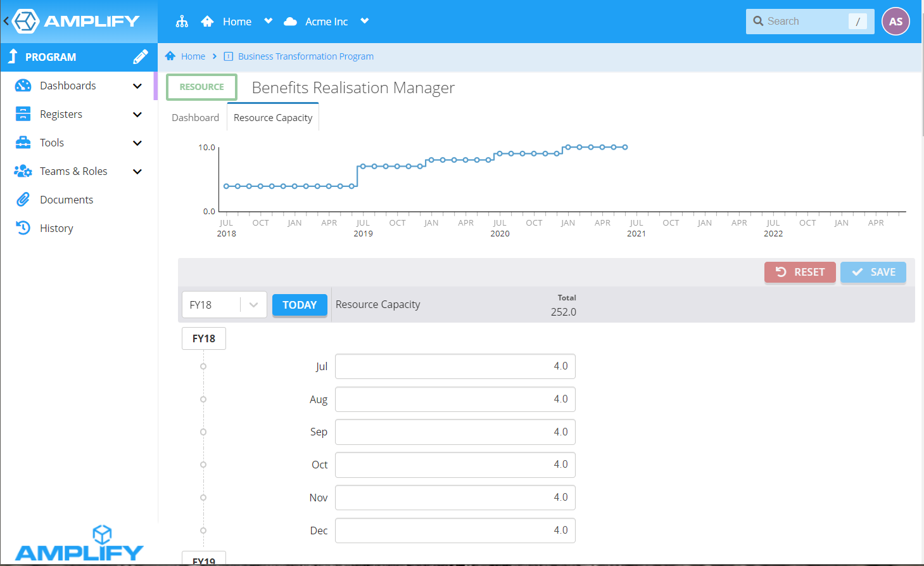This screenshot has height=566, width=924.
Task: Click the Teams & Roles people icon
Action: coord(23,171)
